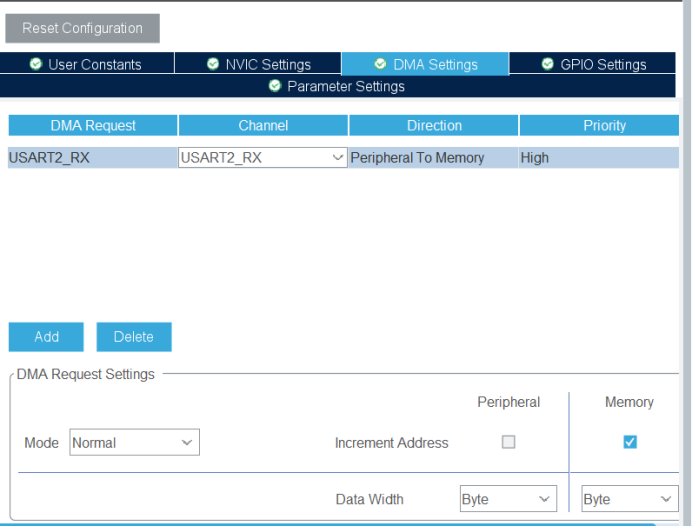
Task: Open the Mode dropdown set to Normal
Action: tap(135, 442)
